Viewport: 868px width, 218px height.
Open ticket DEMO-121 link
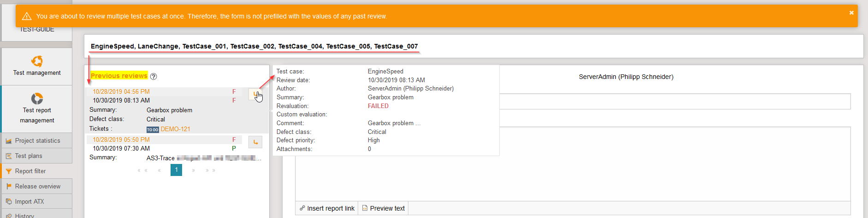coord(175,129)
